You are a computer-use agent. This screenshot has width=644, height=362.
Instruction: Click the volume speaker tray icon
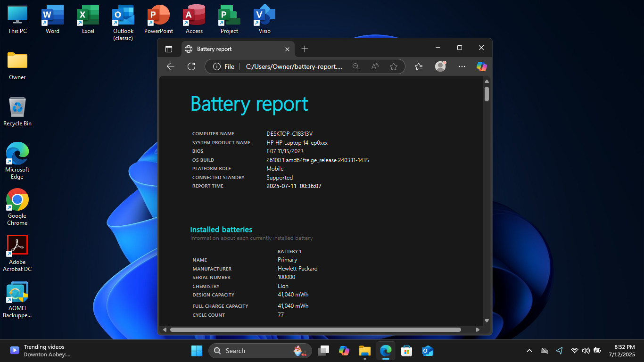(586, 351)
